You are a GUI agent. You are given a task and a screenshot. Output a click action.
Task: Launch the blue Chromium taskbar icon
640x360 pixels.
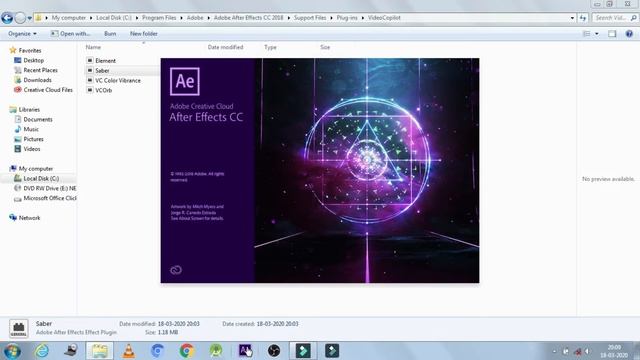[x=158, y=351]
